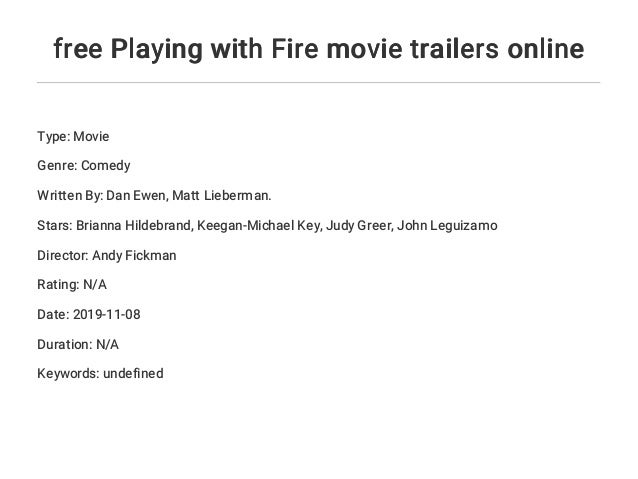Image resolution: width=638 pixels, height=479 pixels.
Task: Click the director name Andy Fickman
Action: 134,256
